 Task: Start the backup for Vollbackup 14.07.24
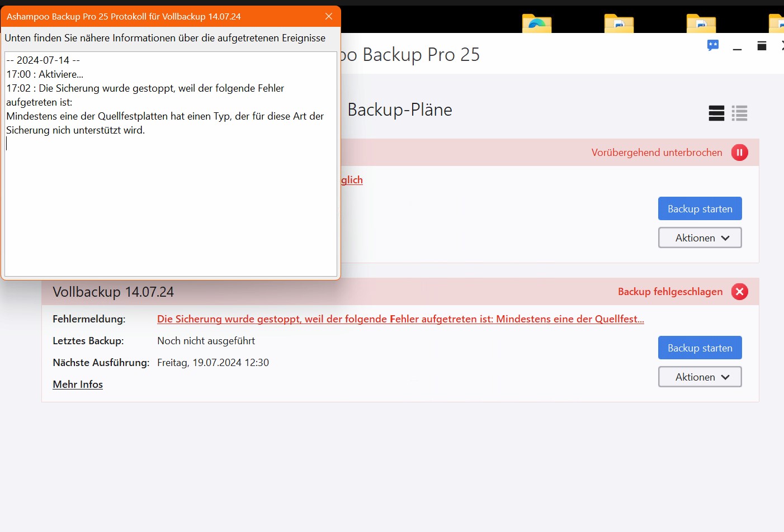(700, 347)
